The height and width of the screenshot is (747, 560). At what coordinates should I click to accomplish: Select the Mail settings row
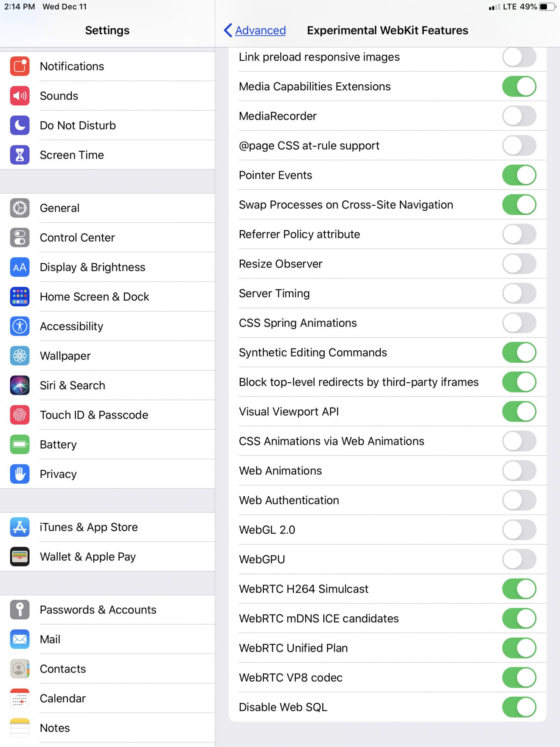coord(108,639)
